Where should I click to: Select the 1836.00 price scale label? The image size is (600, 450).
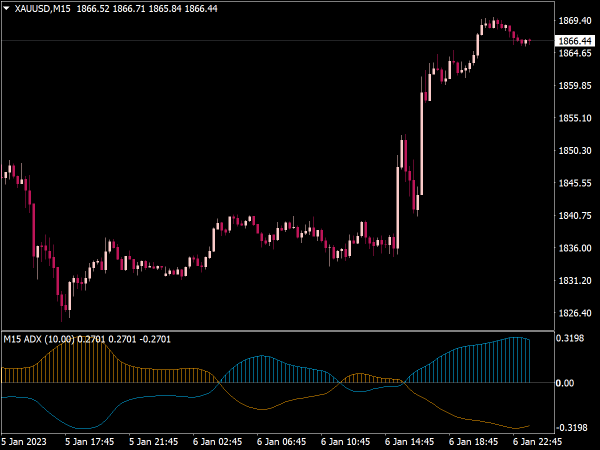coord(575,248)
